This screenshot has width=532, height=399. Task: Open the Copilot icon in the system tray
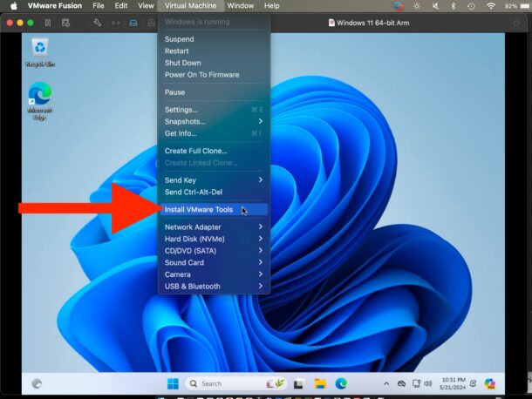tap(489, 383)
